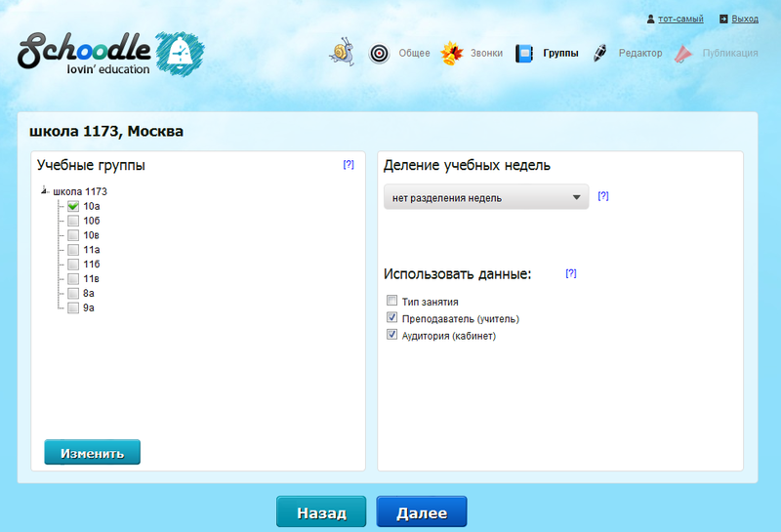Click the 11б group label
This screenshot has width=781, height=532.
click(92, 264)
